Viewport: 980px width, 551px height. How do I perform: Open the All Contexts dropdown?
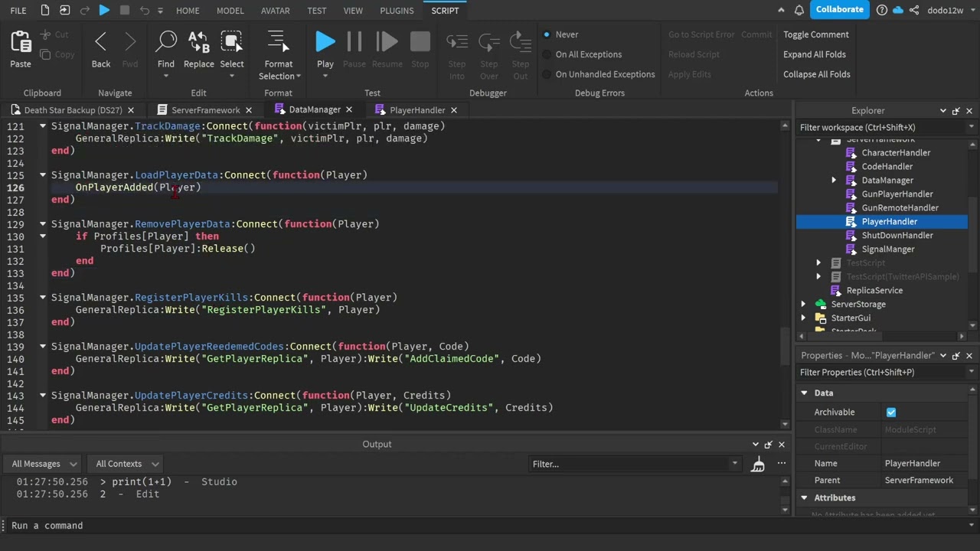coord(127,464)
